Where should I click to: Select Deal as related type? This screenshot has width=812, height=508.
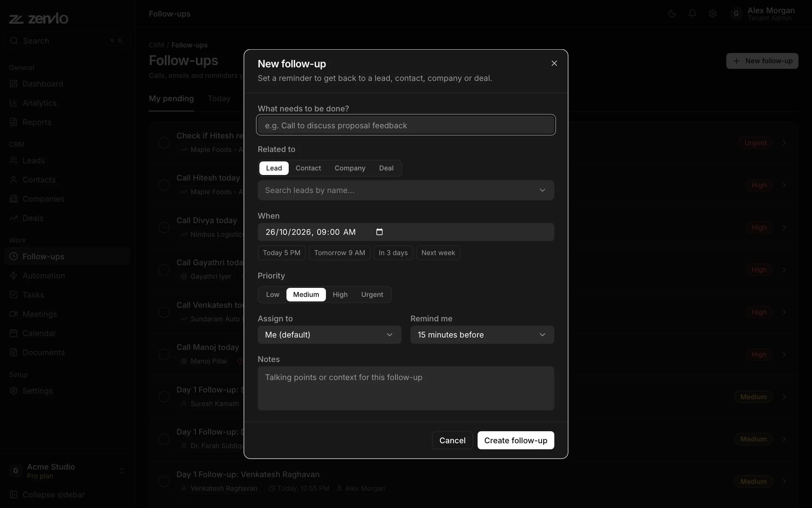click(386, 168)
